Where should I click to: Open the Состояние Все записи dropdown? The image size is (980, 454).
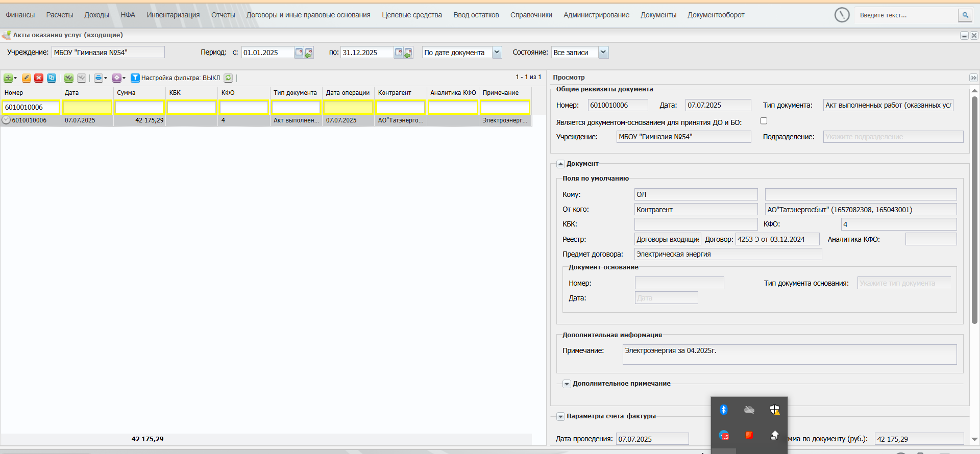tap(603, 52)
